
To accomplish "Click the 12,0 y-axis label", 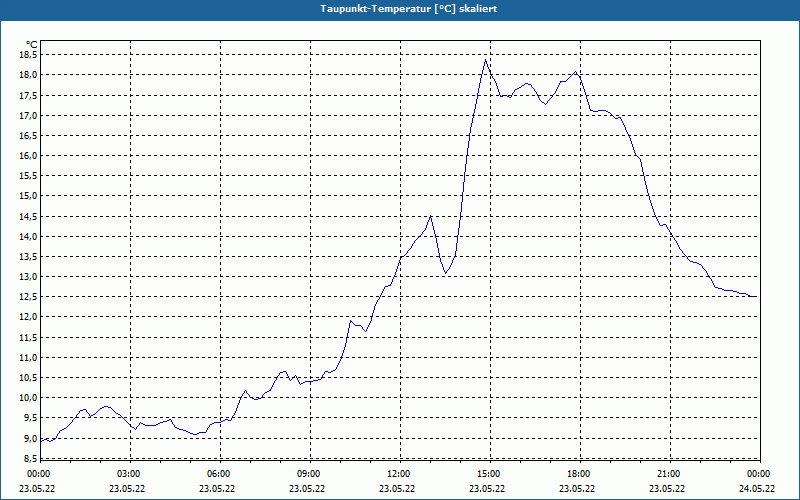I will tap(28, 317).
